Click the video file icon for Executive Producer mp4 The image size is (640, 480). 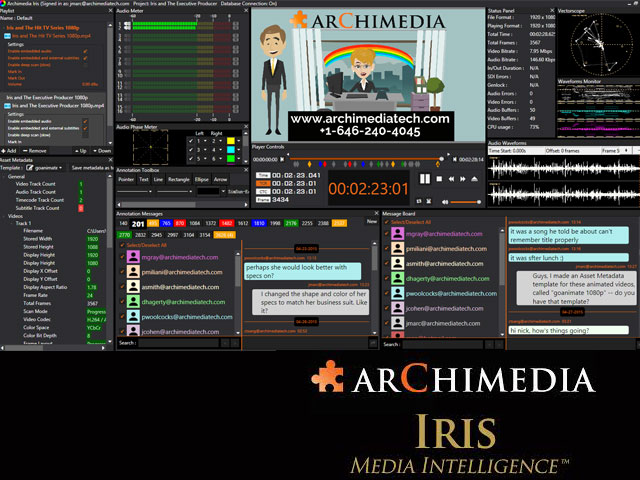7,106
